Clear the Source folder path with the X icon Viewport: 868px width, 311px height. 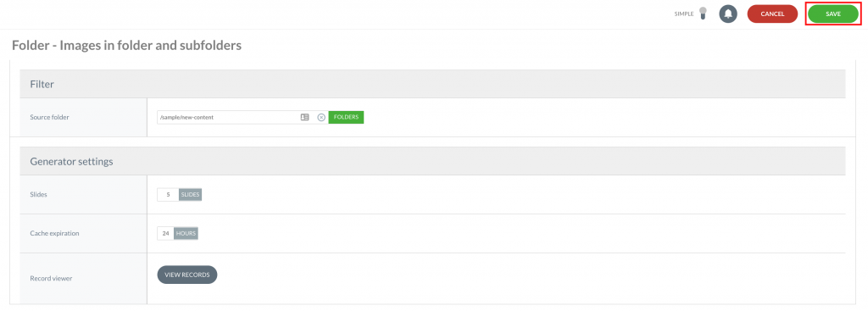click(321, 117)
